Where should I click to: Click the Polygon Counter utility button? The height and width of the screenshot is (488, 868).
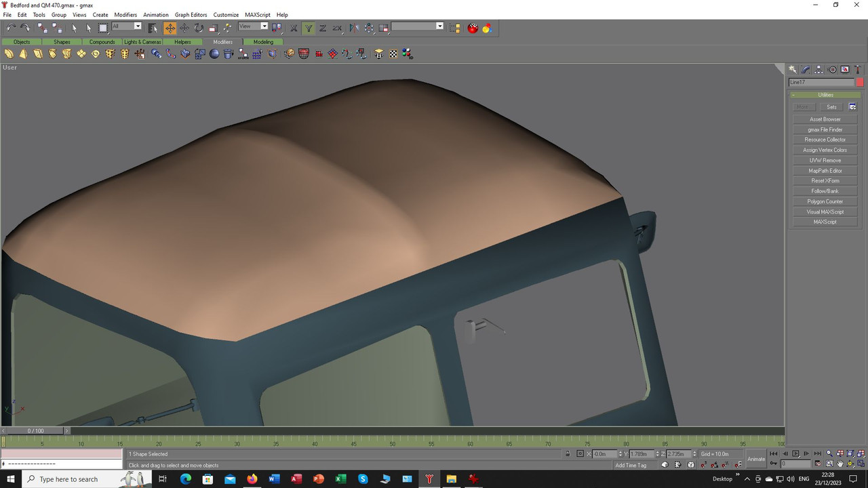click(x=825, y=201)
